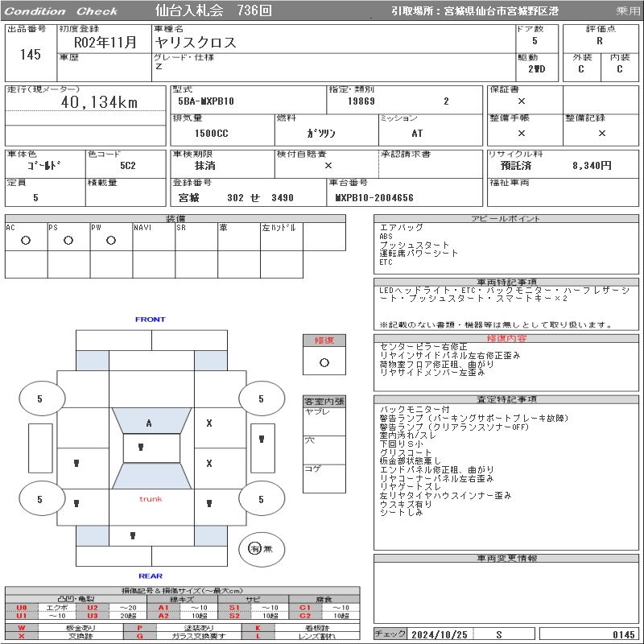The width and height of the screenshot is (644, 644).
Task: Click warning lamp 'パーキングサポートブレーキ故障' line
Action: tap(474, 418)
